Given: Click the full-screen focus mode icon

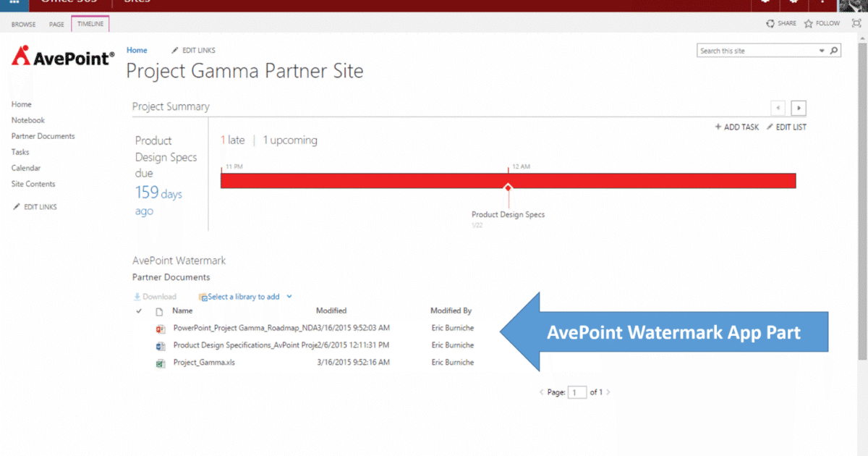Looking at the screenshot, I should pyautogui.click(x=856, y=23).
